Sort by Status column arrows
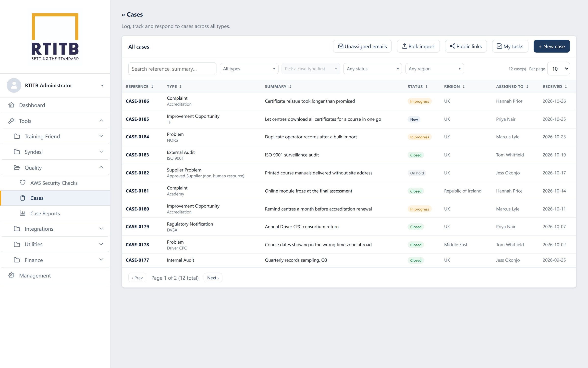This screenshot has height=368, width=588. point(427,87)
